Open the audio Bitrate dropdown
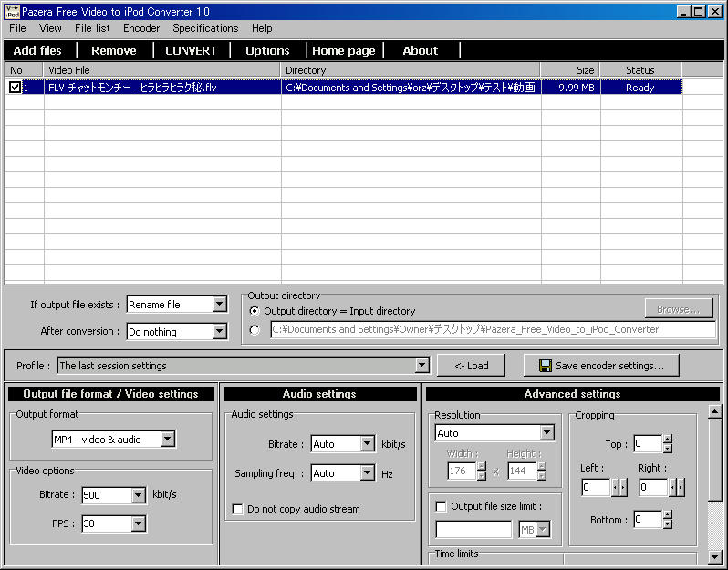728x570 pixels. [368, 444]
